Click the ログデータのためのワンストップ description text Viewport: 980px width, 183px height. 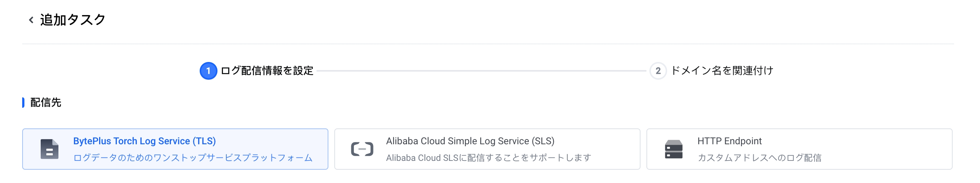[193, 158]
